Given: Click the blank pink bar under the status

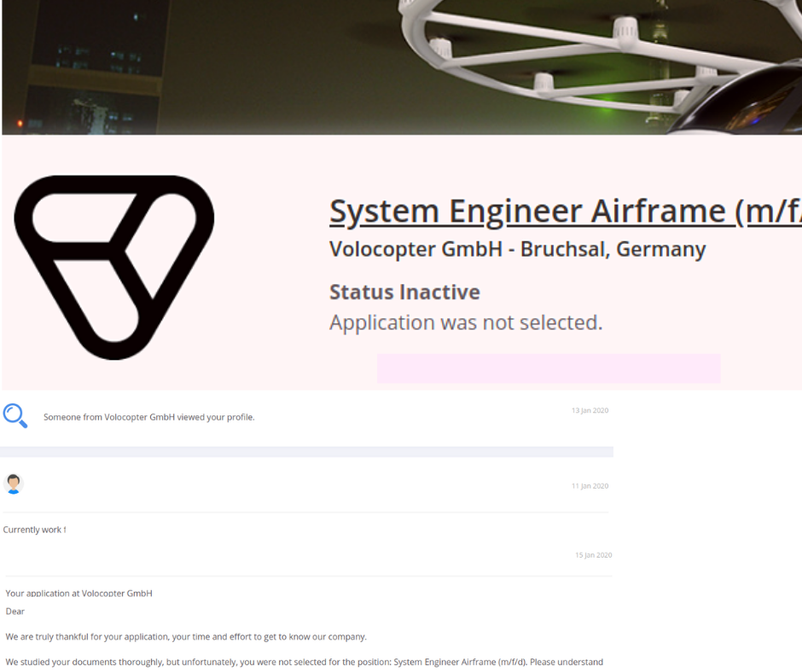Looking at the screenshot, I should coord(549,368).
